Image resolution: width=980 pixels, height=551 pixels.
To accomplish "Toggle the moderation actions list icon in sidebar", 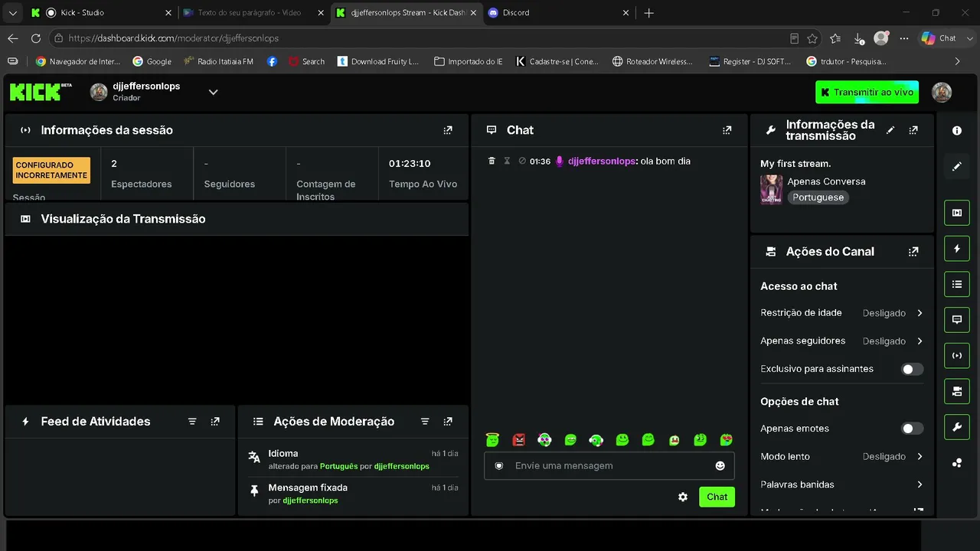I will pyautogui.click(x=956, y=284).
